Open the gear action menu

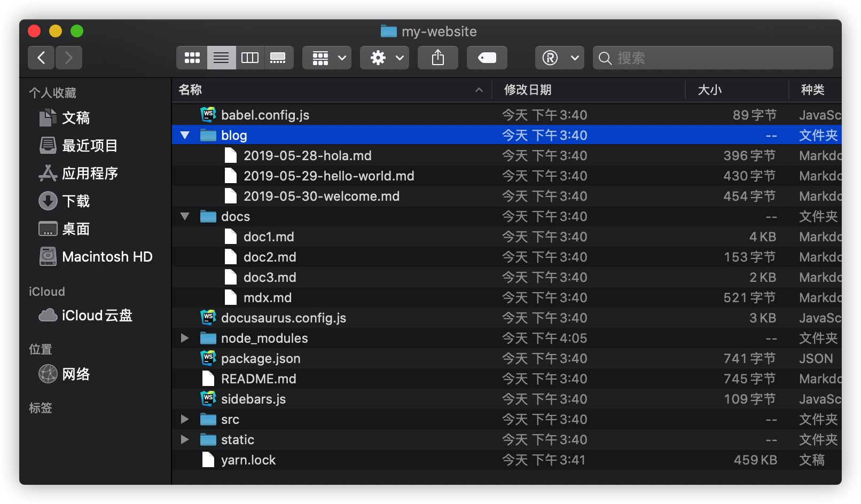coord(385,58)
